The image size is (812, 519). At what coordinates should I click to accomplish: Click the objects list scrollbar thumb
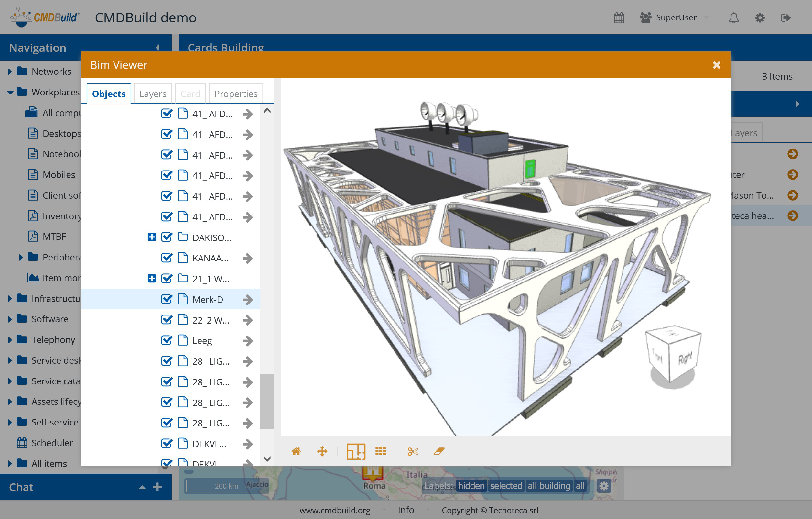tap(267, 402)
